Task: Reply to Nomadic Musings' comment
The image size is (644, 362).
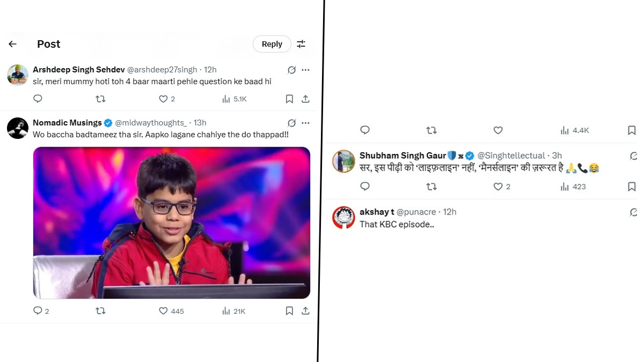Action: 38,311
